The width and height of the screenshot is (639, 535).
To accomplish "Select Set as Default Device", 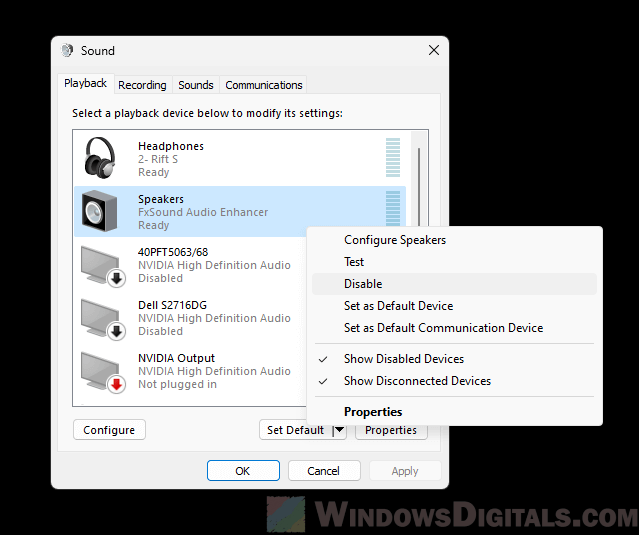I will [454, 306].
